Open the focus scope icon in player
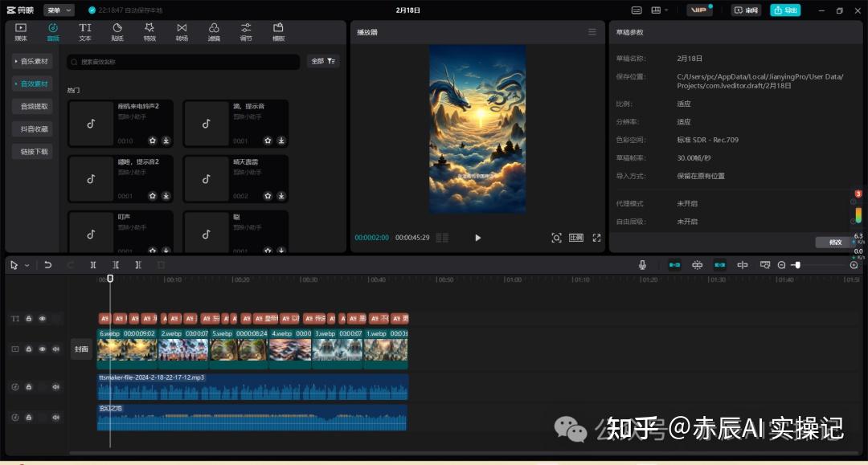 556,238
